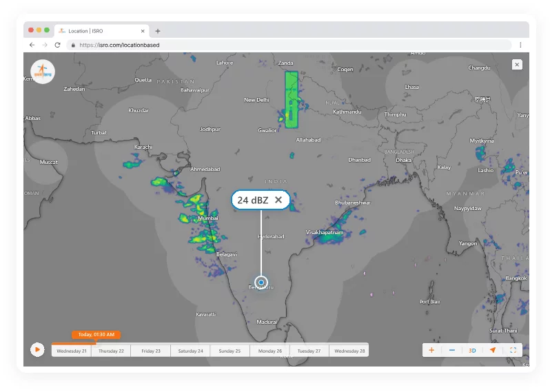
Task: Click the Ahmedabad city label
Action: point(205,169)
